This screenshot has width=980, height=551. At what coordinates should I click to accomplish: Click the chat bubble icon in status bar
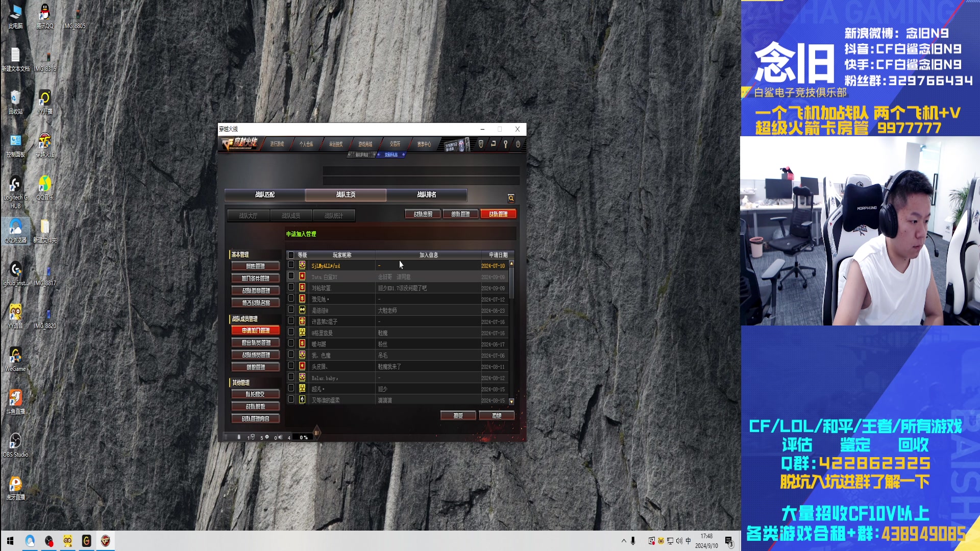pos(267,437)
